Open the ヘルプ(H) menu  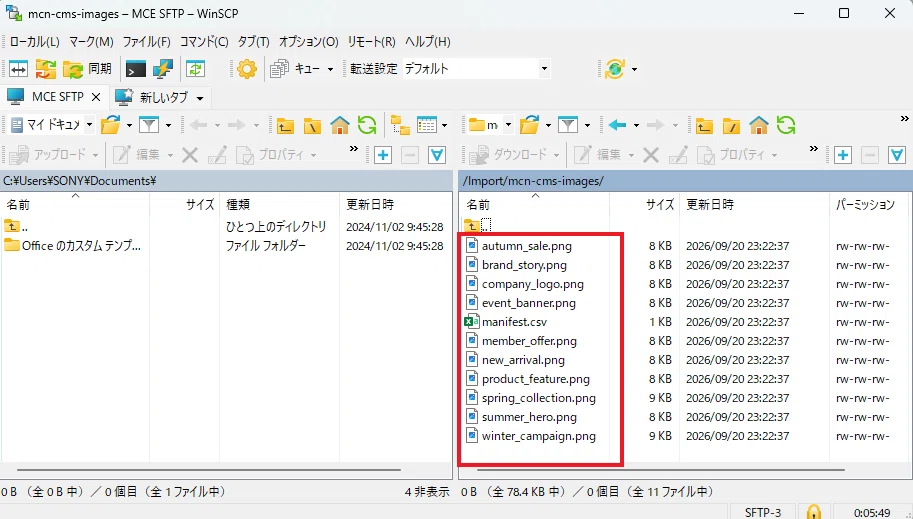427,41
